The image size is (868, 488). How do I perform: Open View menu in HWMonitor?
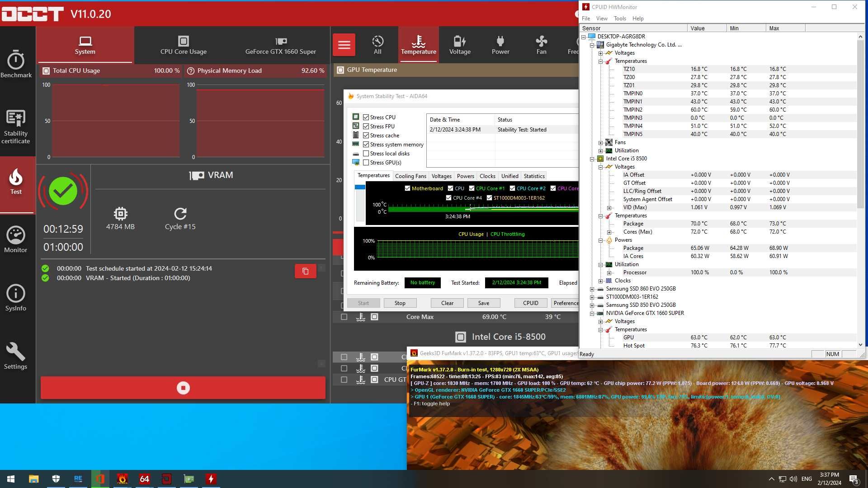(x=602, y=19)
